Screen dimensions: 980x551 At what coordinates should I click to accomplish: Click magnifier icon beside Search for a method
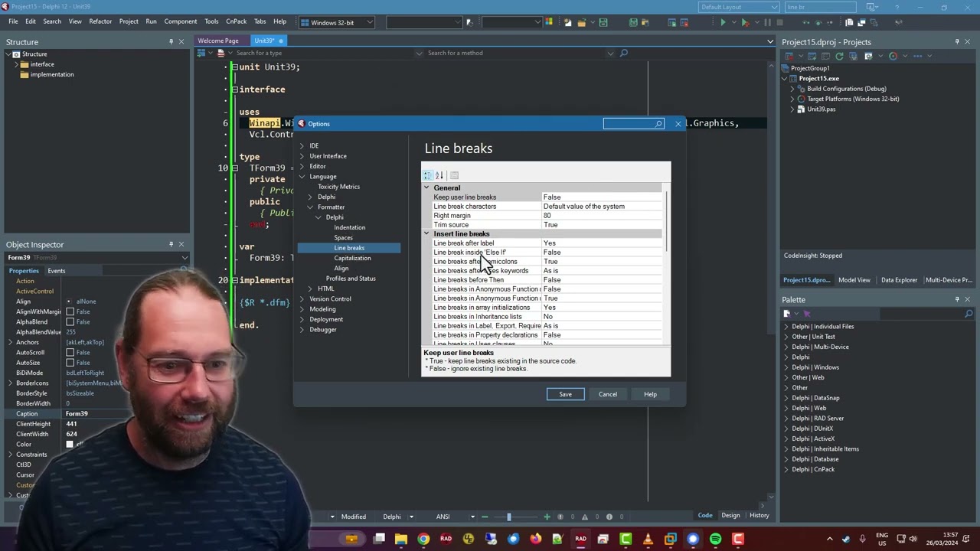[623, 53]
